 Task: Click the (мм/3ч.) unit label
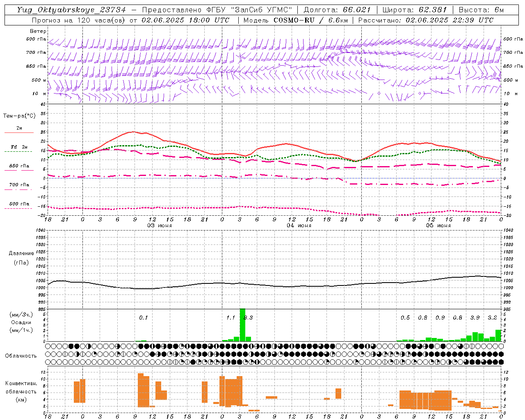(x=21, y=315)
